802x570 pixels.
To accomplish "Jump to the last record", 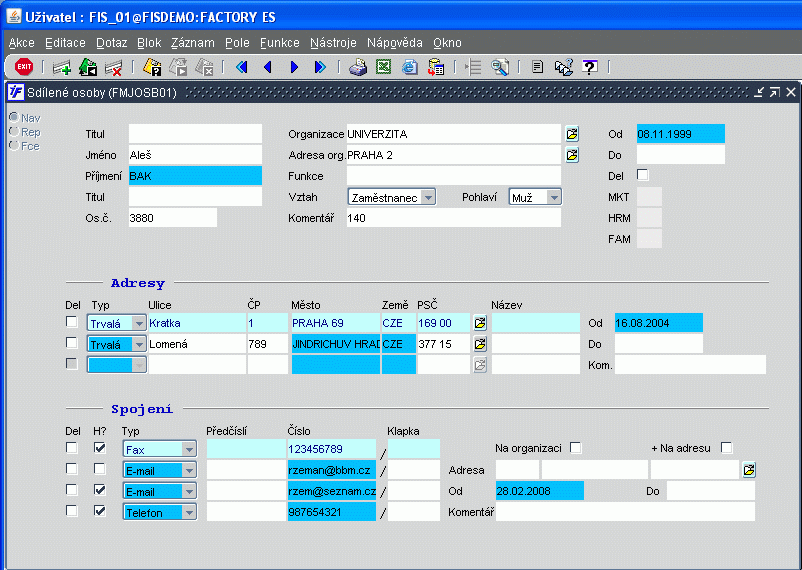I will 320,67.
